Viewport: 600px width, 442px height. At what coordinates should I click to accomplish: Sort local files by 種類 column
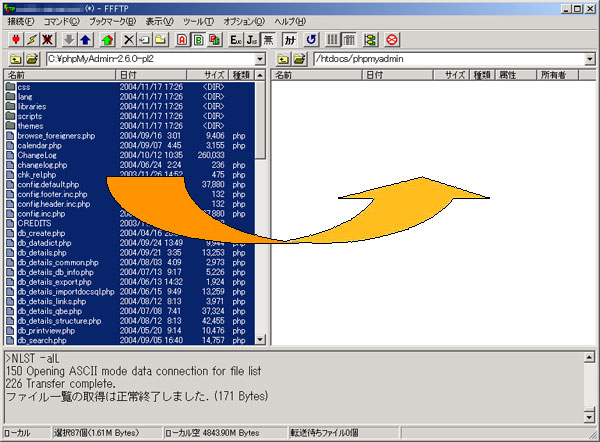click(241, 75)
